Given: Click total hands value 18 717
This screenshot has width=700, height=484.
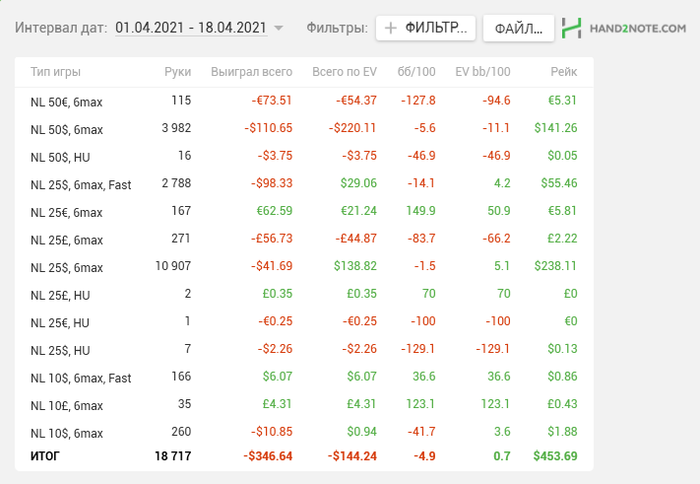Looking at the screenshot, I should click(x=173, y=456).
